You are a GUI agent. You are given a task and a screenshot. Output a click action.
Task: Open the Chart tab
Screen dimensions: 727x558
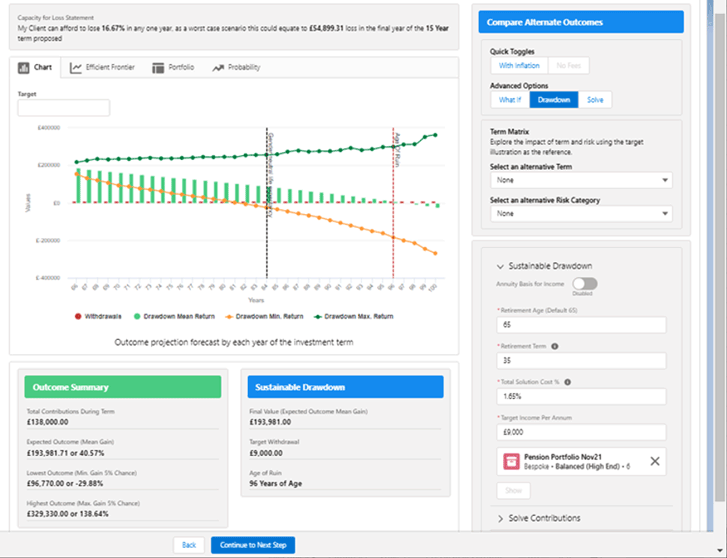coord(35,68)
